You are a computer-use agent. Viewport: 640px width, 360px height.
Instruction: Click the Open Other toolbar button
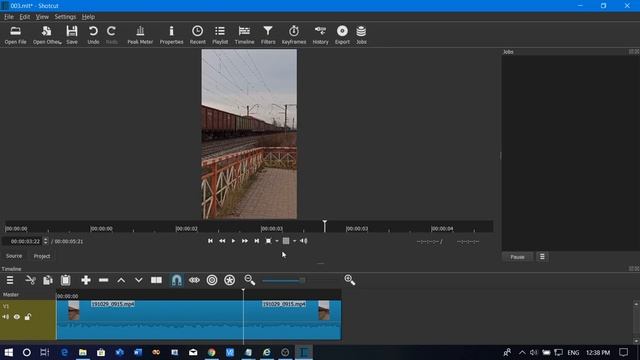coord(47,35)
